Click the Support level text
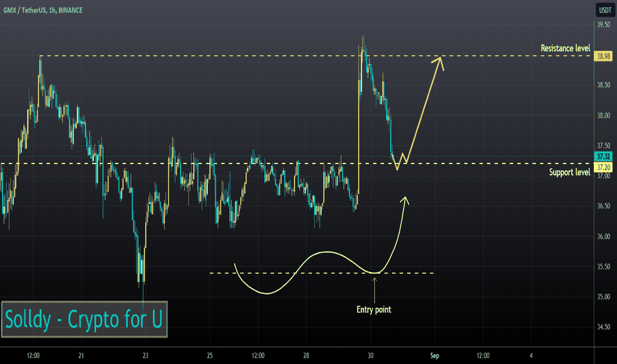The height and width of the screenshot is (364, 617). point(569,172)
